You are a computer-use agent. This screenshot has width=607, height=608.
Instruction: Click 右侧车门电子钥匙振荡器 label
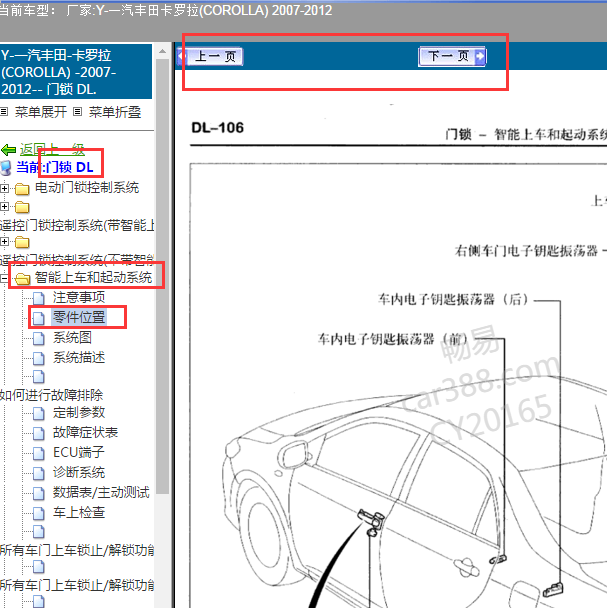[x=526, y=250]
